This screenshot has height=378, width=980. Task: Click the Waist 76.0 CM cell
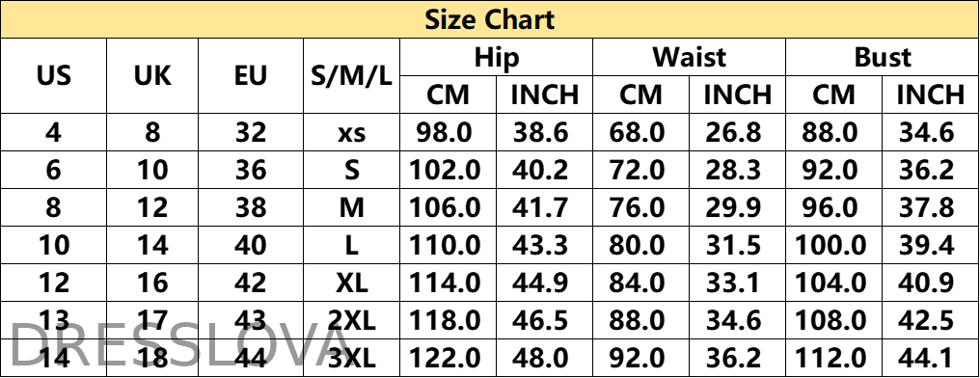coord(640,207)
